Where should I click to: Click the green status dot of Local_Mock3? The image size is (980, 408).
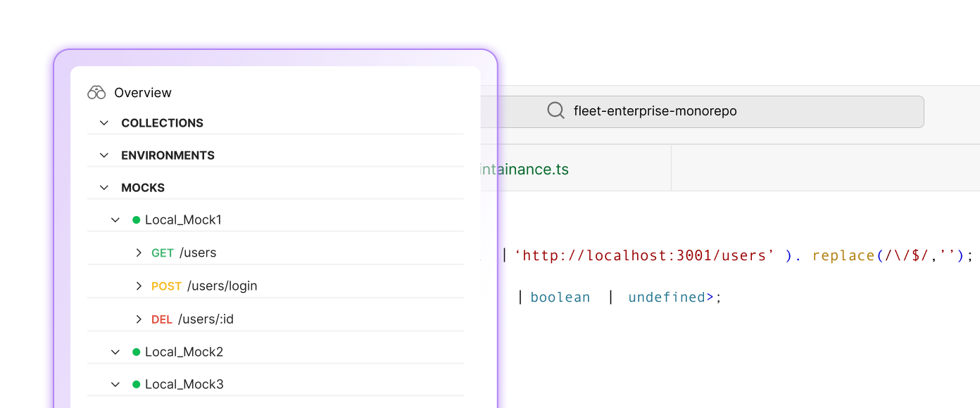(136, 385)
